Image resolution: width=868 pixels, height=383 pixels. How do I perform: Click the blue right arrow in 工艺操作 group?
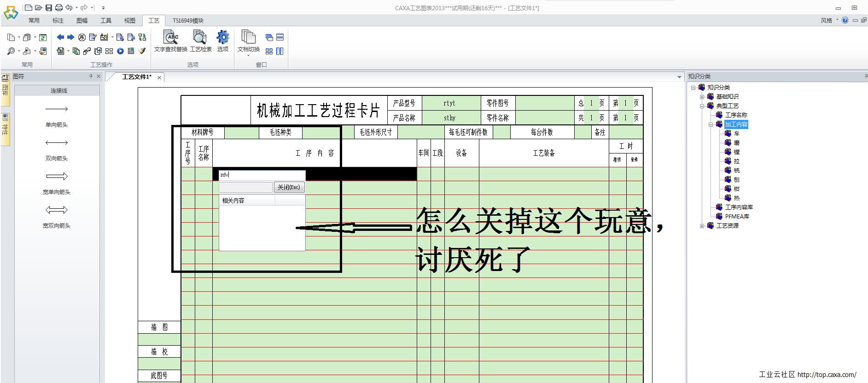pyautogui.click(x=70, y=37)
